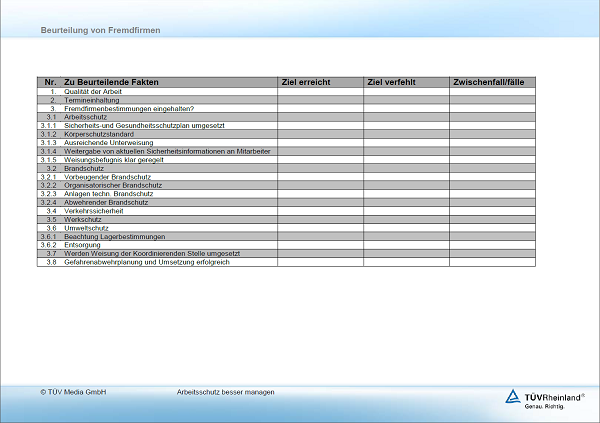Viewport: 600px width, 423px height.
Task: Select the 'Arbeitsschutz' row 3.1
Action: 85,117
